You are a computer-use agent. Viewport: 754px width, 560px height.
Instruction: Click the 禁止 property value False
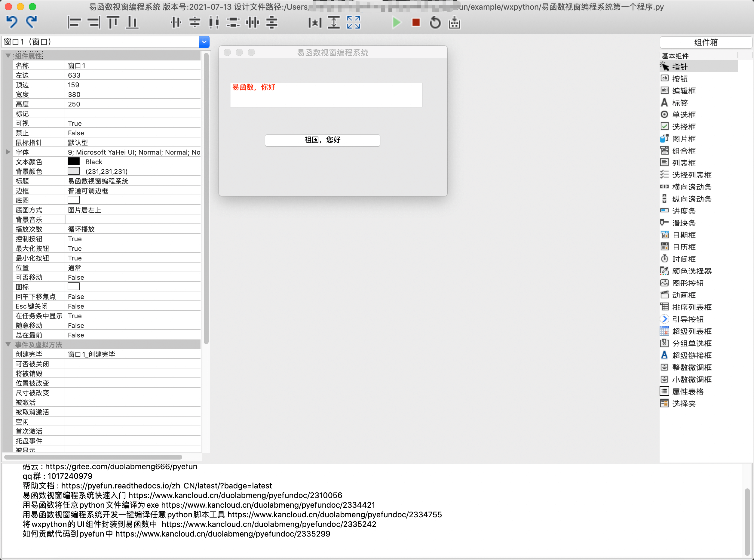tap(133, 133)
